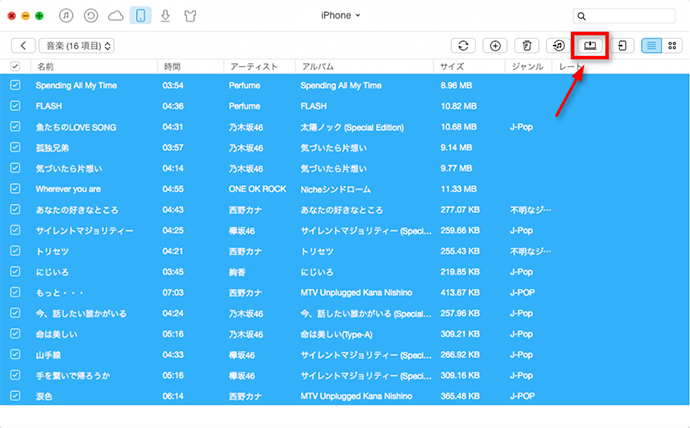Switch to list view
This screenshot has width=690, height=428.
click(651, 46)
